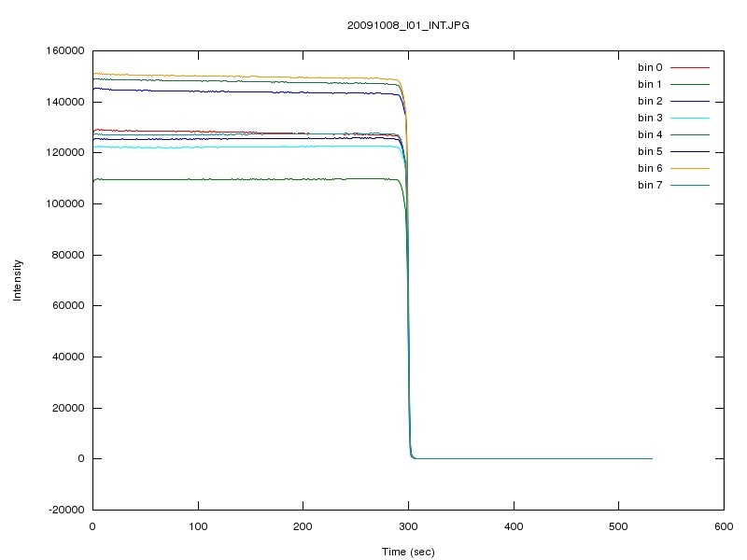The width and height of the screenshot is (747, 560).
Task: Click the x-axis value 300
Action: pyautogui.click(x=408, y=526)
